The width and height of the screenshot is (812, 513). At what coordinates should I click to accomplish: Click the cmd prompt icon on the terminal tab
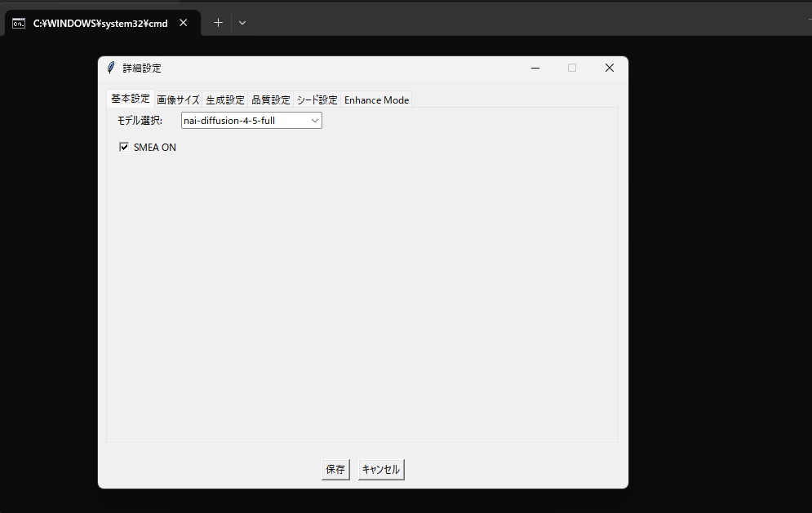[x=17, y=23]
